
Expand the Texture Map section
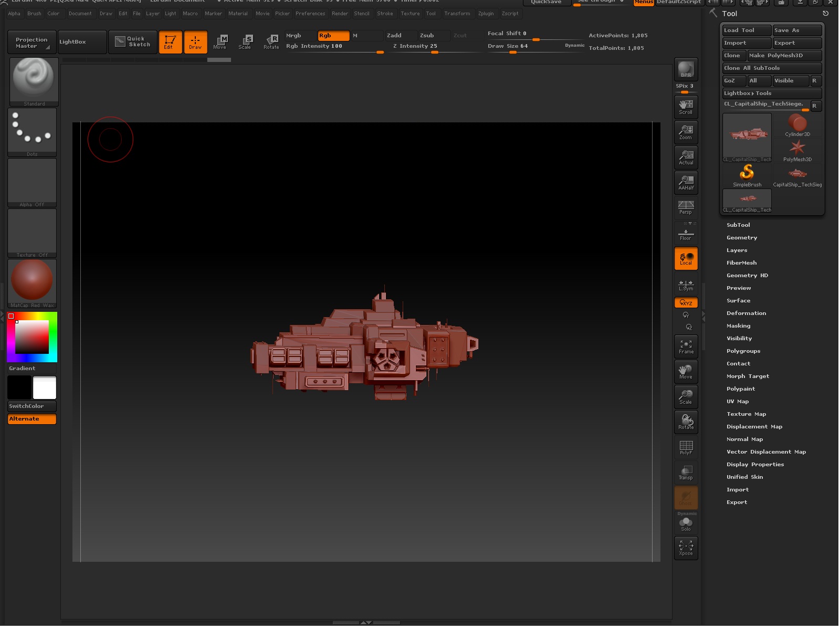(x=746, y=414)
